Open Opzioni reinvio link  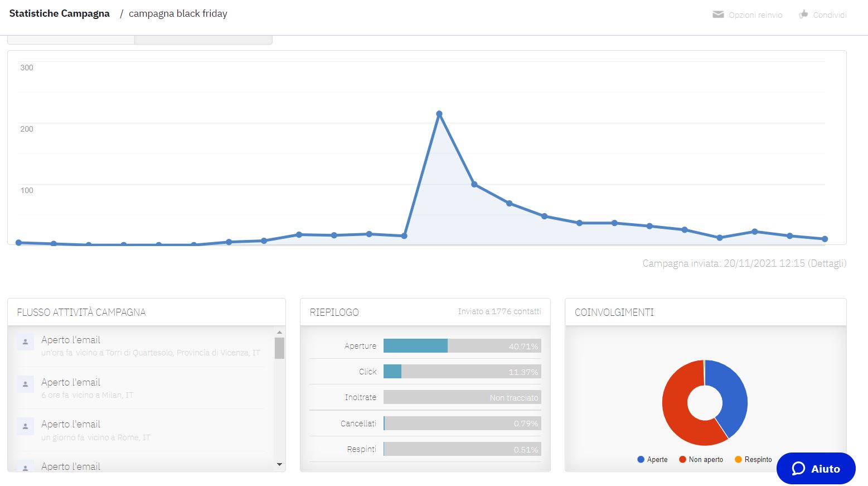[x=755, y=15]
